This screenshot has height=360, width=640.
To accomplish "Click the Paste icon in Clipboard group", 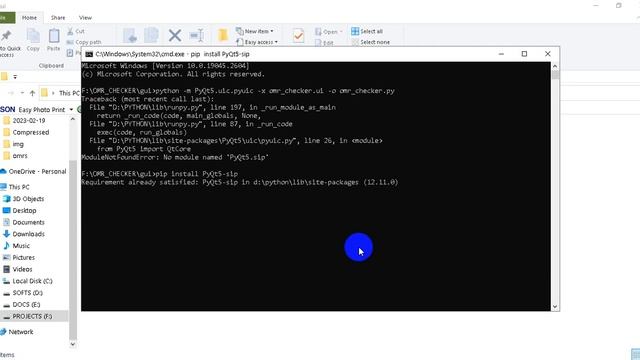I will (53, 36).
